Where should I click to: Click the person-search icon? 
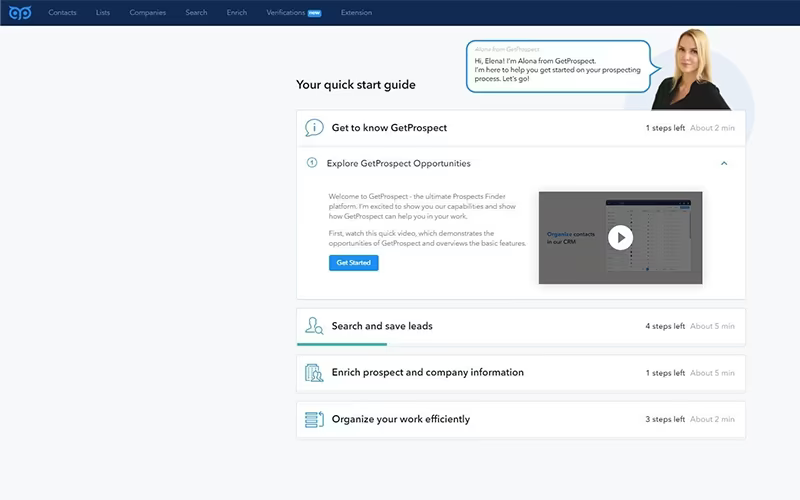(x=314, y=326)
